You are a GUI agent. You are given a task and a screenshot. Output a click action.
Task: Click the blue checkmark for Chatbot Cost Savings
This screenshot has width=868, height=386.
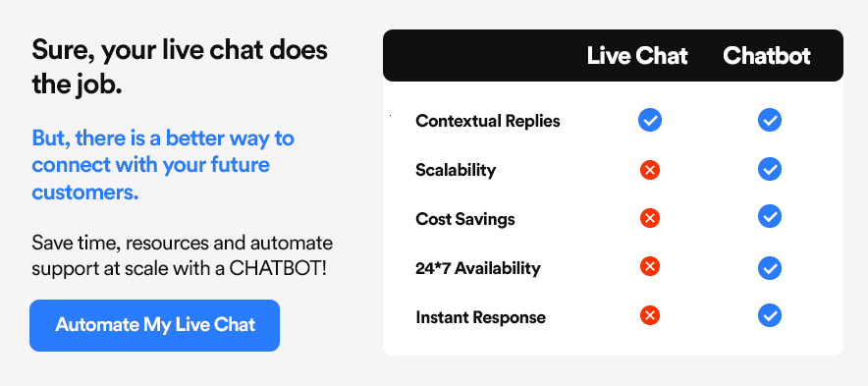[x=770, y=216]
